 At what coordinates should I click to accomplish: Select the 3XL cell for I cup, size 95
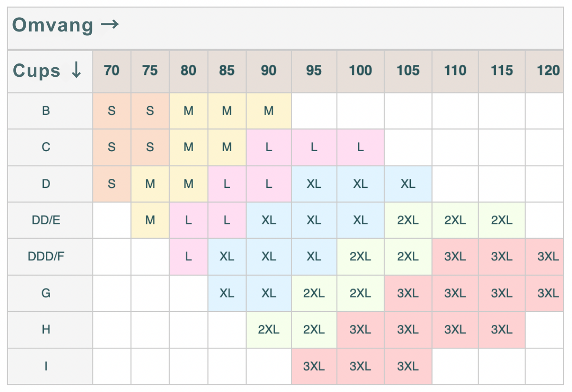[x=314, y=366]
